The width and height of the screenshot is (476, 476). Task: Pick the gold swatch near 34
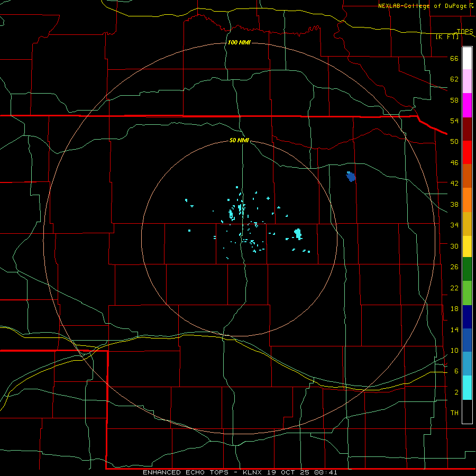[467, 224]
